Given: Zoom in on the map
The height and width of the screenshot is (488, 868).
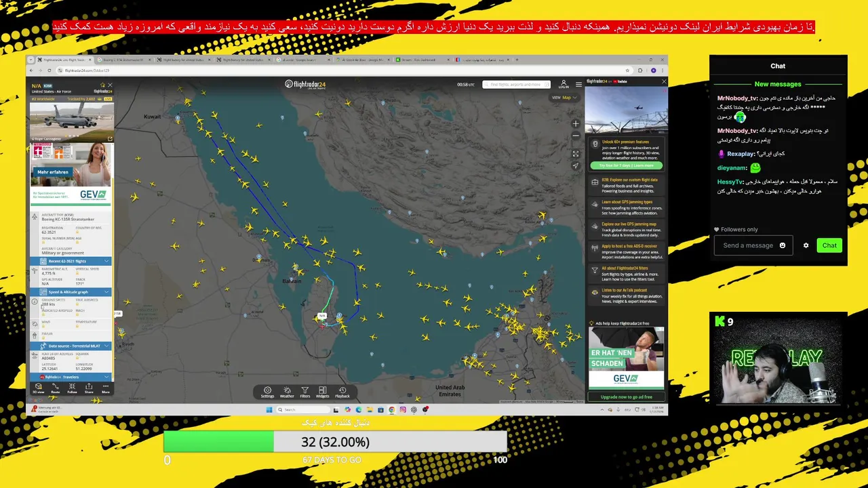Looking at the screenshot, I should click(576, 123).
